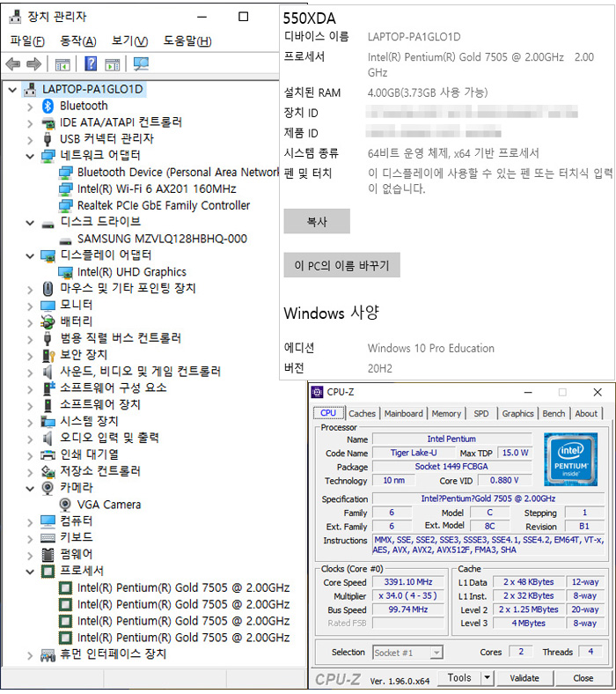Click the Specification field in CPU-Z
Image resolution: width=616 pixels, height=694 pixels.
488,498
